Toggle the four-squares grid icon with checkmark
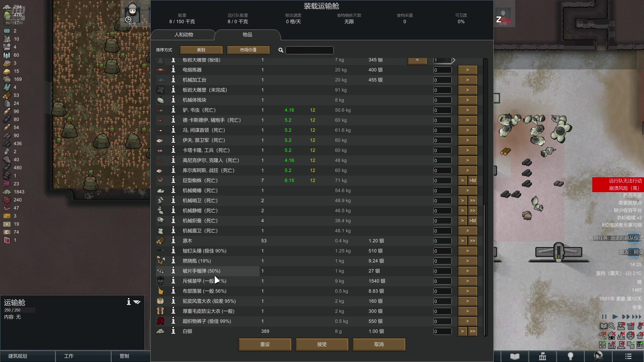This screenshot has height=362, width=644. coord(602,345)
